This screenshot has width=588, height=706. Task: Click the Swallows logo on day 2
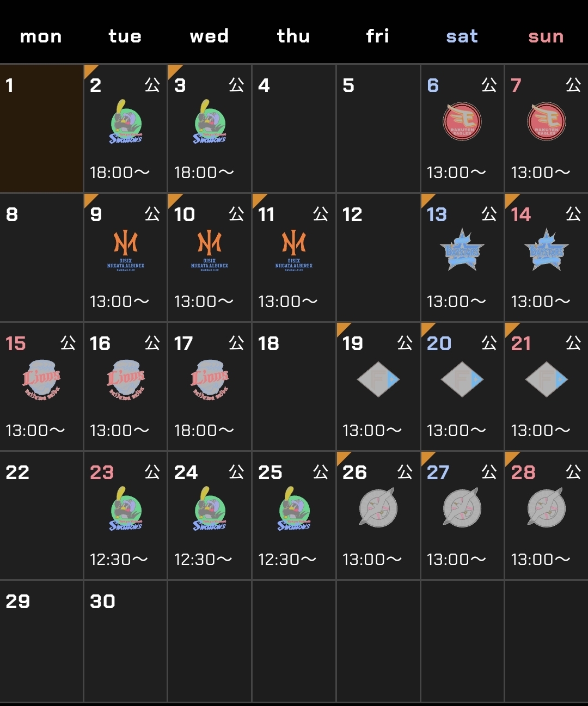tap(125, 122)
